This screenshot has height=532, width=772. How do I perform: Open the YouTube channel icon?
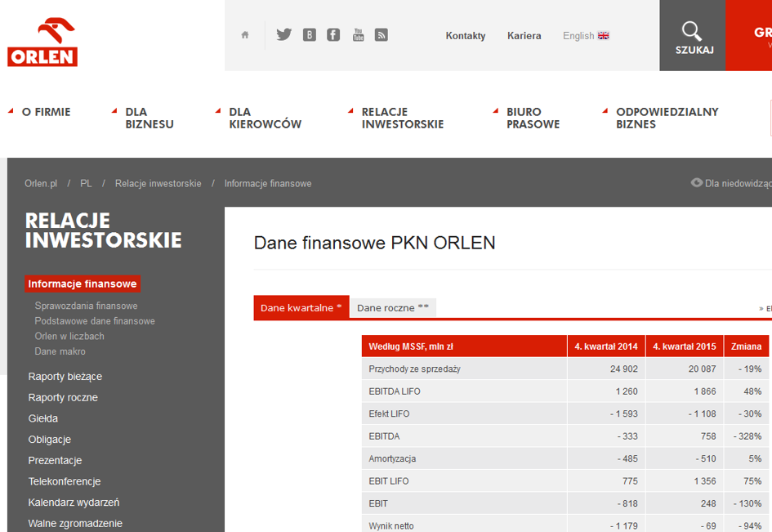coord(359,35)
